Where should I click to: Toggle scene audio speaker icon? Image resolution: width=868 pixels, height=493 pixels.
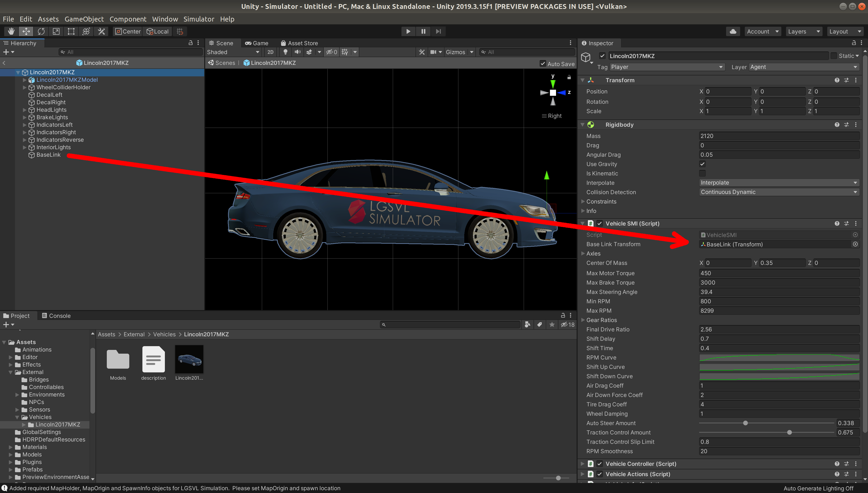[297, 52]
